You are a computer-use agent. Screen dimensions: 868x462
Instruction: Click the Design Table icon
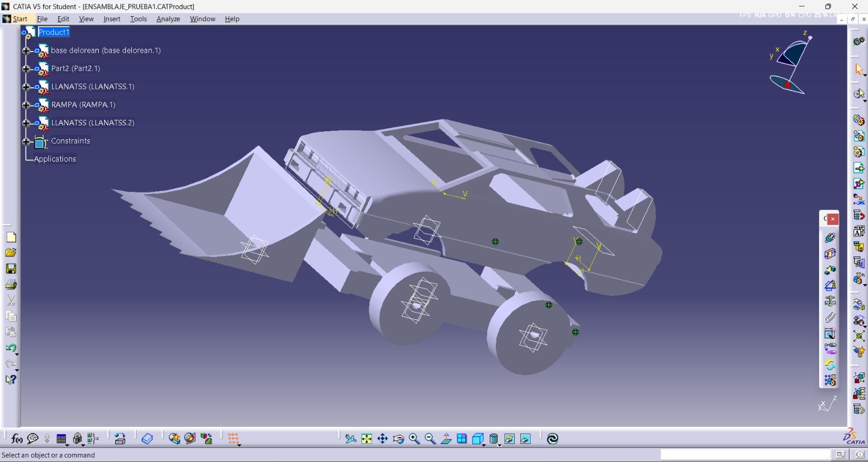(x=61, y=439)
